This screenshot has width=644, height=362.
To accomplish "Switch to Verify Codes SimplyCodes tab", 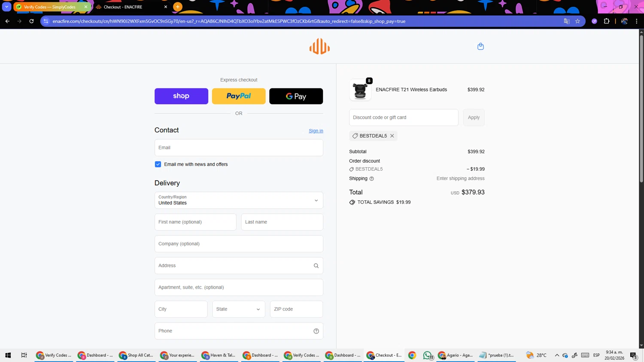I will coord(51,7).
